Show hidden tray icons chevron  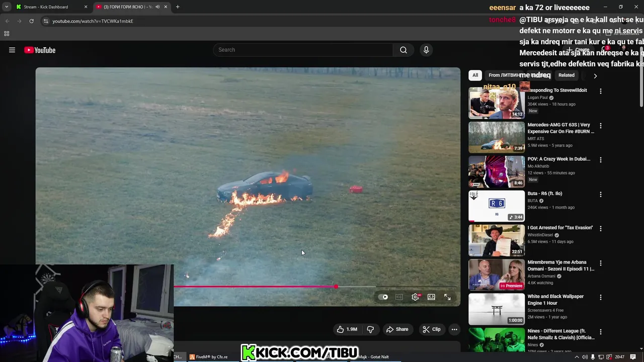(577, 357)
